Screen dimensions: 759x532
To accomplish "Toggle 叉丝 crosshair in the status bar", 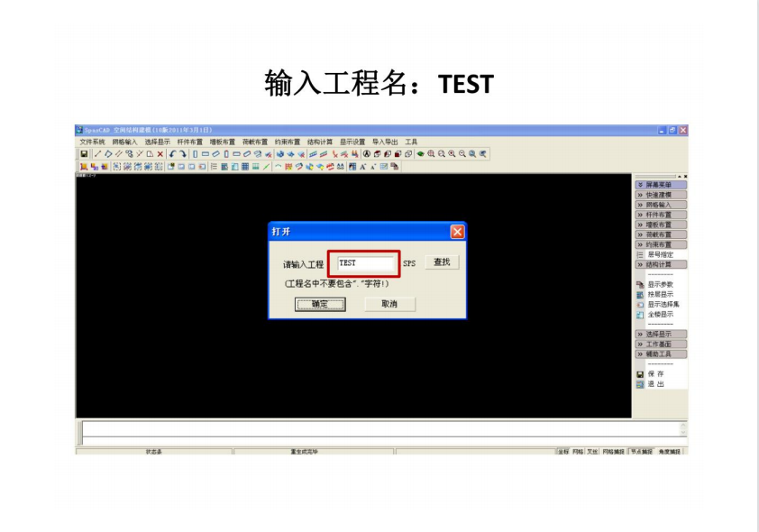I will pos(592,451).
